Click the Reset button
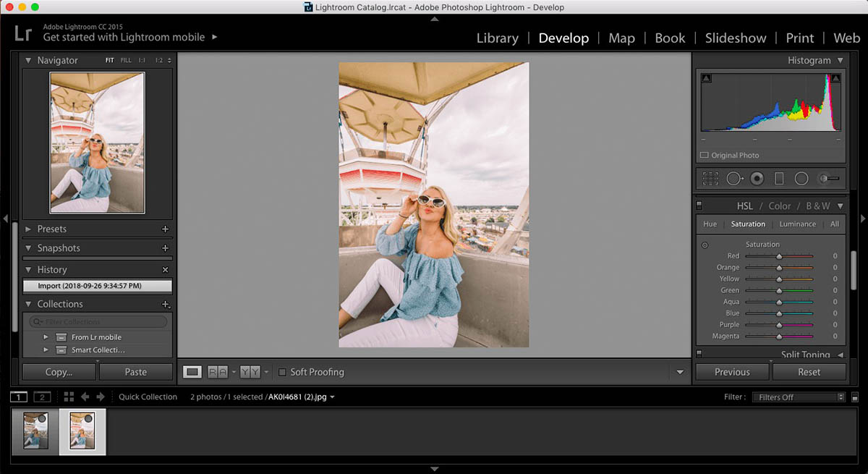This screenshot has height=474, width=868. coord(809,371)
